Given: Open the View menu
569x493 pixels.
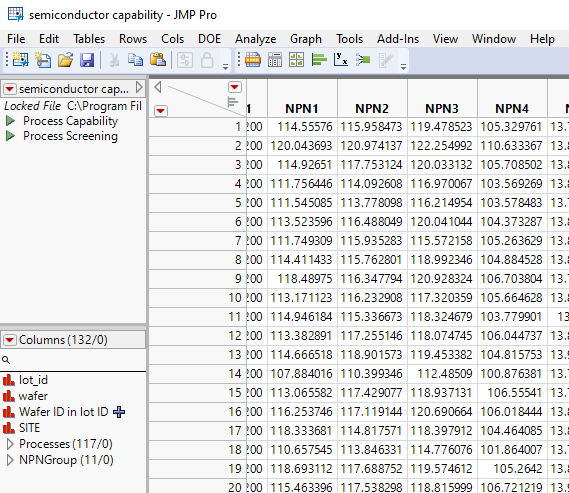Looking at the screenshot, I should pos(445,39).
